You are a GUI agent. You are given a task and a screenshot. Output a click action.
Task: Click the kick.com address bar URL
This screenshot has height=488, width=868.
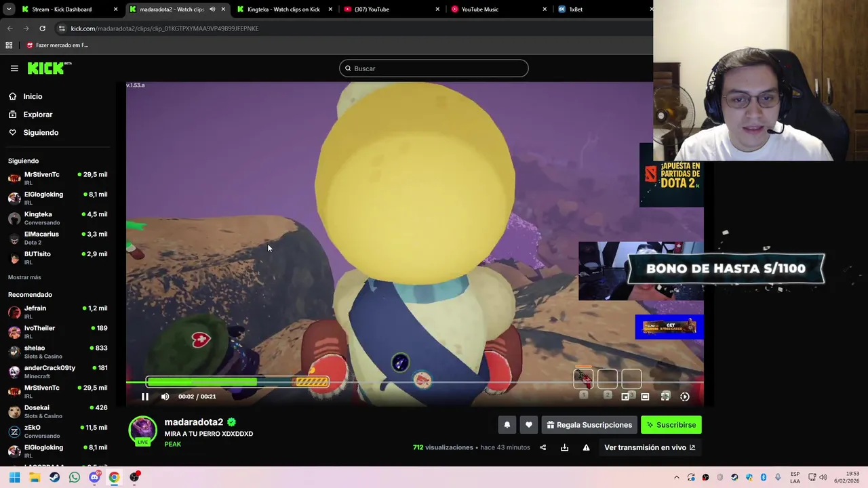pyautogui.click(x=165, y=28)
